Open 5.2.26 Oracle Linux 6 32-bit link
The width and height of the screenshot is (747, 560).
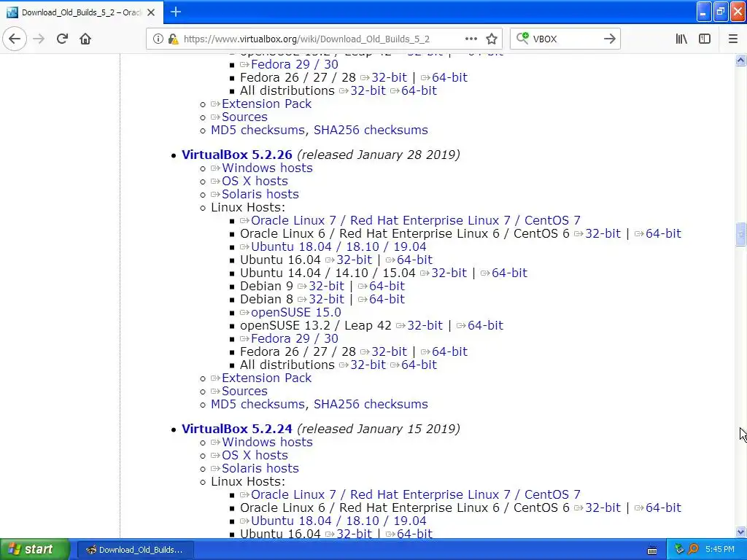coord(603,234)
